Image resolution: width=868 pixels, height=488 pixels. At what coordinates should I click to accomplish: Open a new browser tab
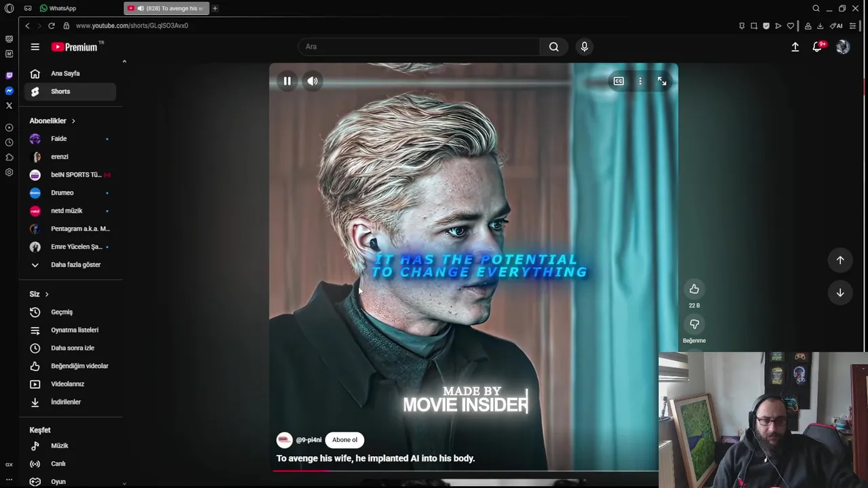pyautogui.click(x=215, y=8)
